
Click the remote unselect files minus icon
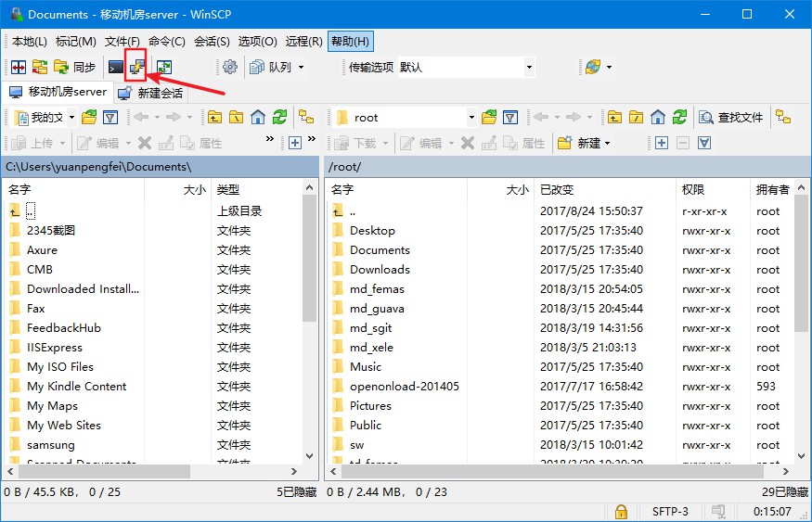tap(683, 144)
